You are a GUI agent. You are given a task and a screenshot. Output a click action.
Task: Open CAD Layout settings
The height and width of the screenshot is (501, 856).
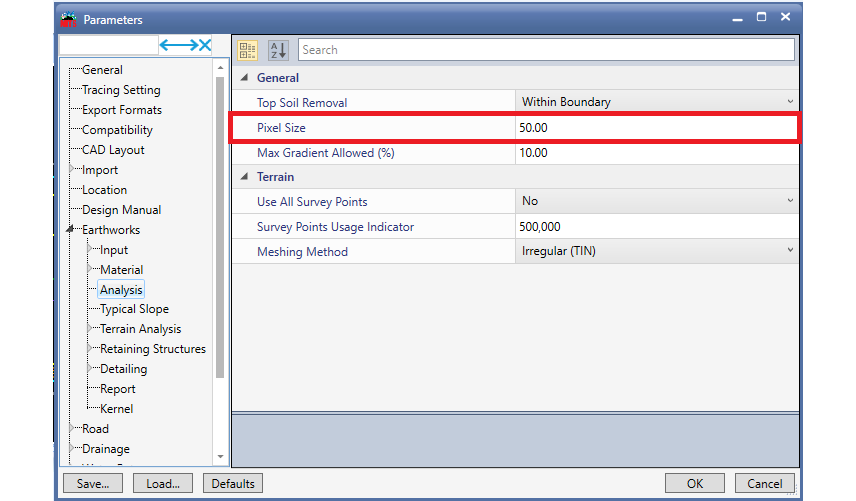(x=113, y=150)
